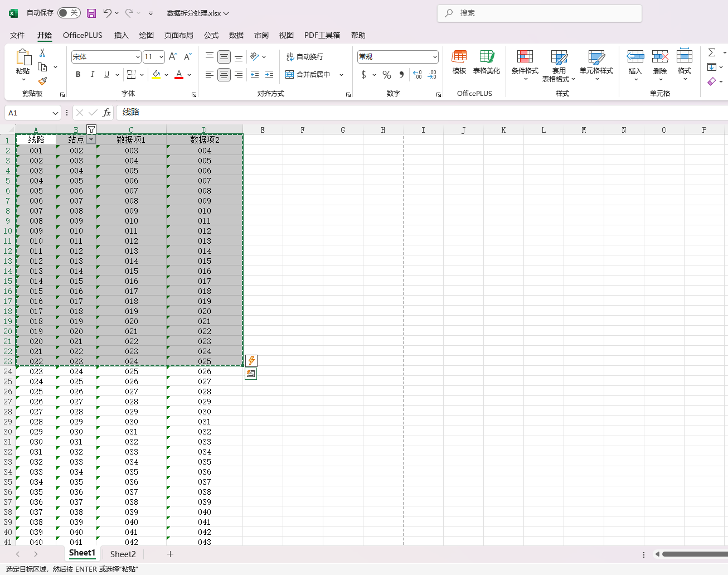Click the 删除 cells button
Image resolution: width=728 pixels, height=575 pixels.
(660, 65)
